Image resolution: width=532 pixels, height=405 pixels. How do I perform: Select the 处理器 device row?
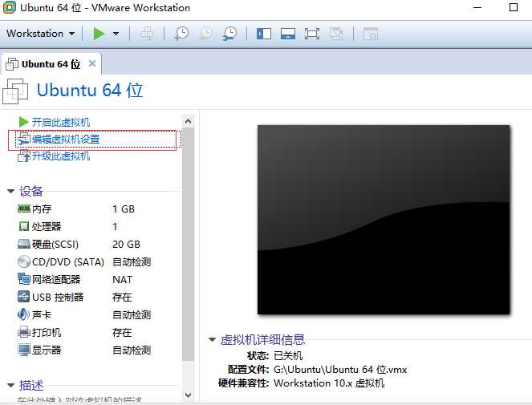click(85, 226)
